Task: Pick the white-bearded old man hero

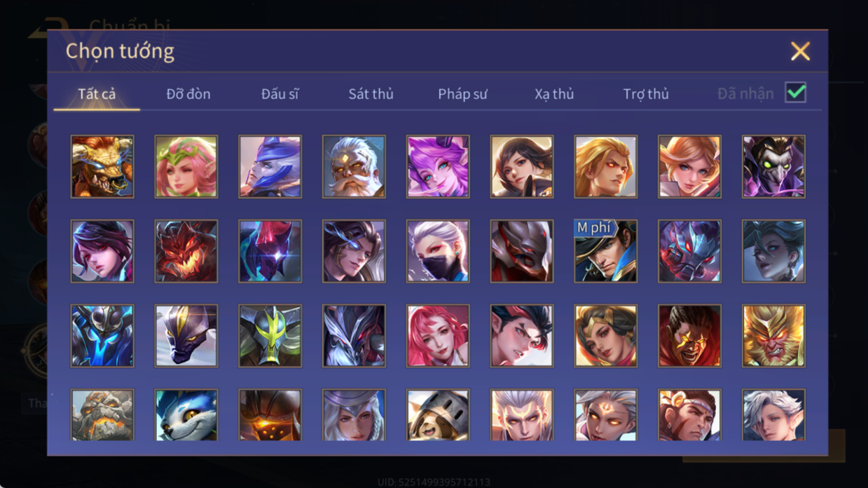Action: point(354,167)
